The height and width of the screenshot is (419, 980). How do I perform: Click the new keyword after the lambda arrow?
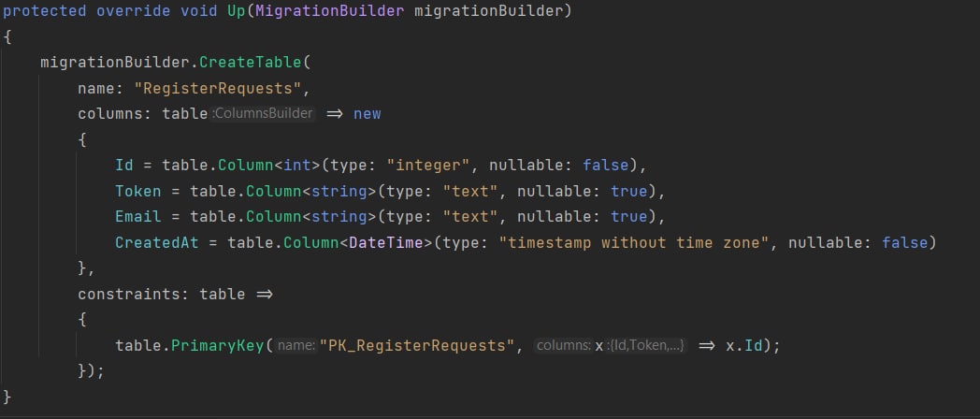[x=367, y=114]
